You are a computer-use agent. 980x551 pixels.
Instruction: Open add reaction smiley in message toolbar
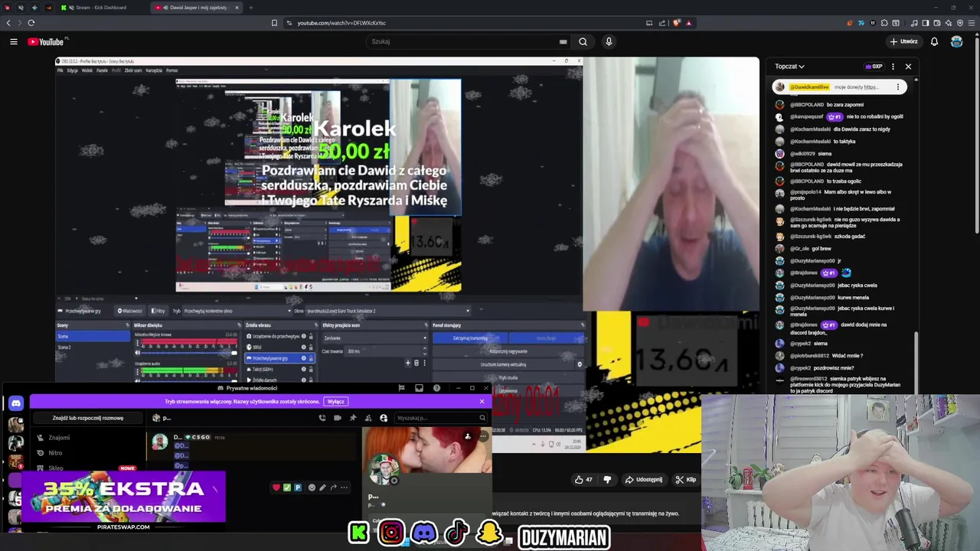tap(312, 487)
